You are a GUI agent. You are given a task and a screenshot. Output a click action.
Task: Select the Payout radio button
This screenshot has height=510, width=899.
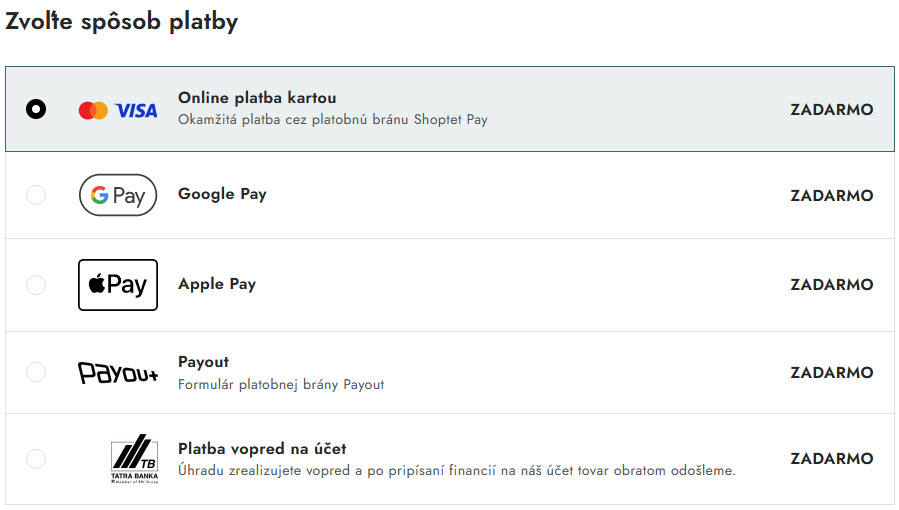click(36, 372)
